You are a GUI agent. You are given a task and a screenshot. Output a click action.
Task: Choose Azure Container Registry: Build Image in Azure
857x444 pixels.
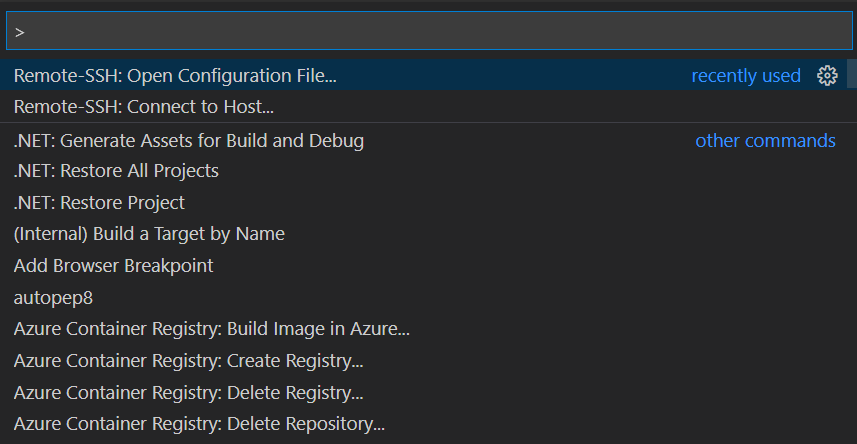pos(424,329)
